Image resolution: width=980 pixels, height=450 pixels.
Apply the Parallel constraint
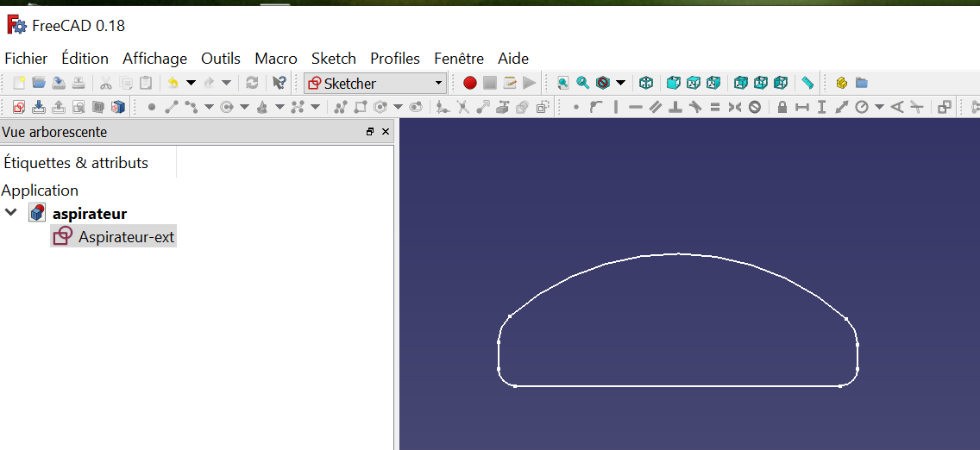pos(655,108)
